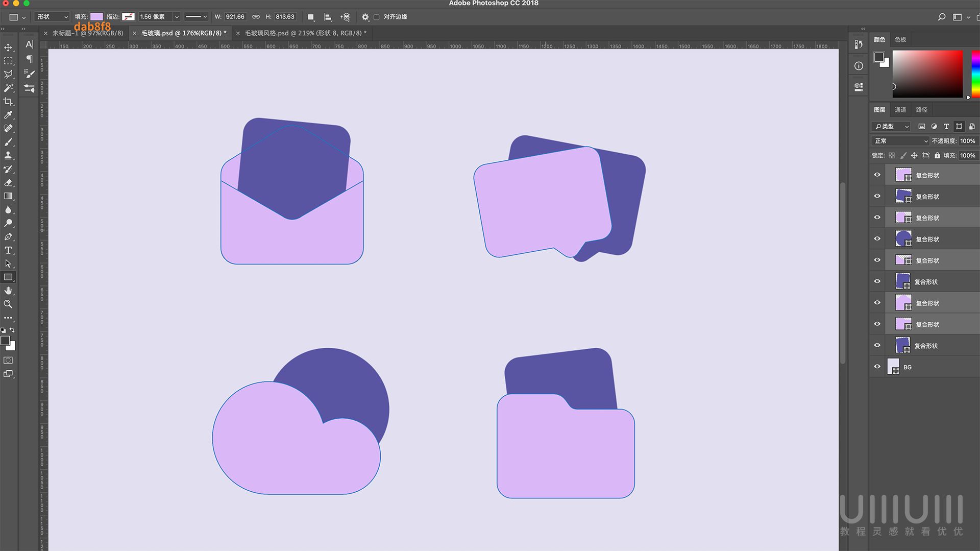Screen dimensions: 980x551
Task: Select the Eyedropper tool
Action: tap(8, 115)
